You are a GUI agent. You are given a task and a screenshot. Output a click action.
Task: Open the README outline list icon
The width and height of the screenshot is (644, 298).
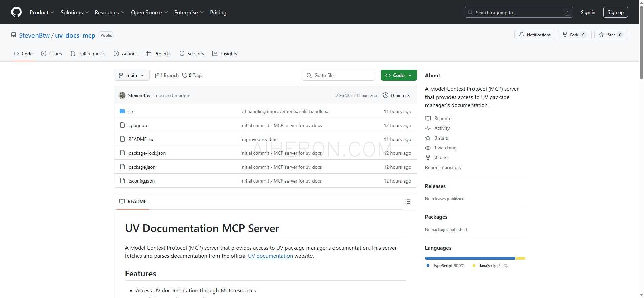[x=408, y=201]
